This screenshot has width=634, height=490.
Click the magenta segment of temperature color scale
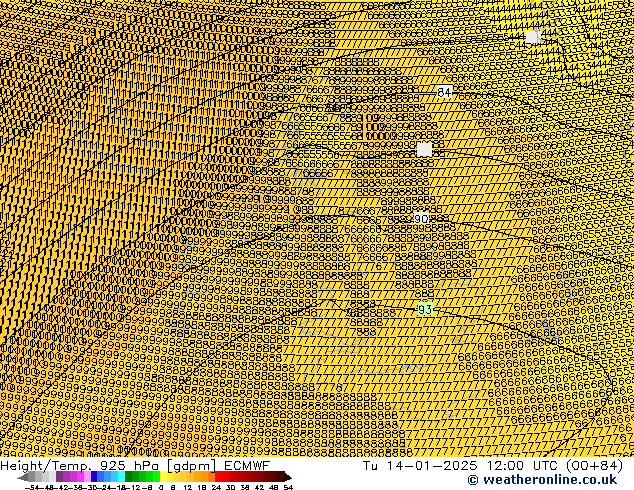[80, 477]
